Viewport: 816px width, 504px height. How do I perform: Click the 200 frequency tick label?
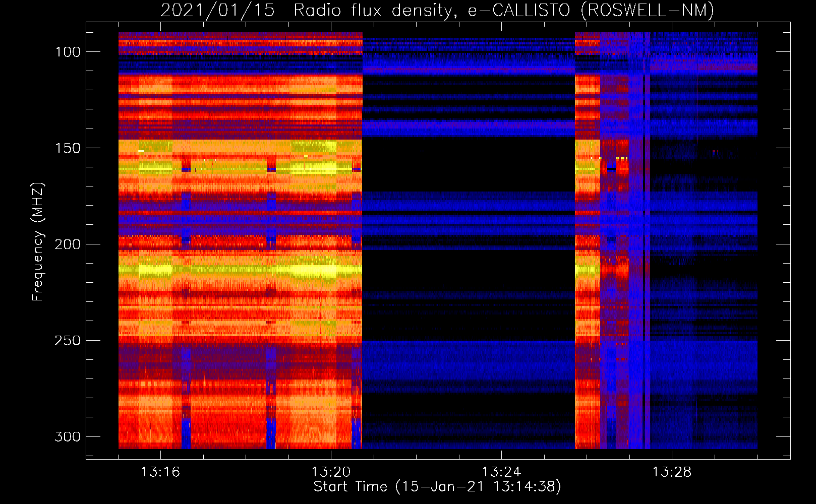68,244
